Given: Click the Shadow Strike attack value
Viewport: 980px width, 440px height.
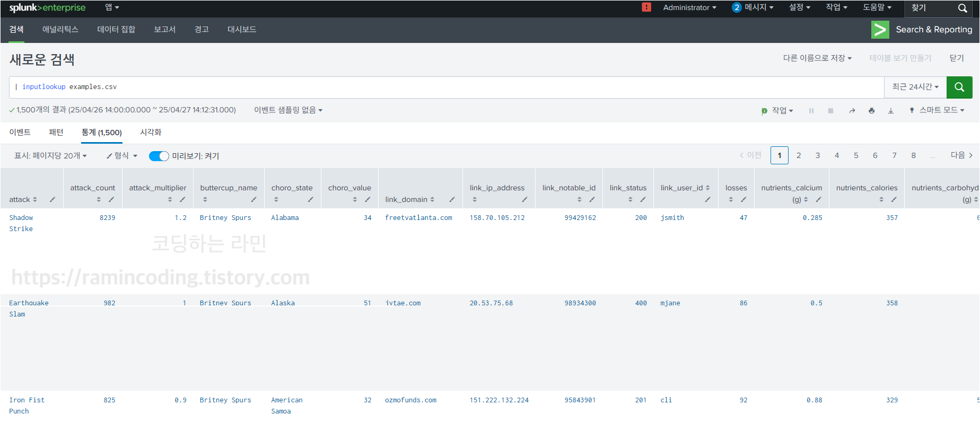Looking at the screenshot, I should point(21,223).
